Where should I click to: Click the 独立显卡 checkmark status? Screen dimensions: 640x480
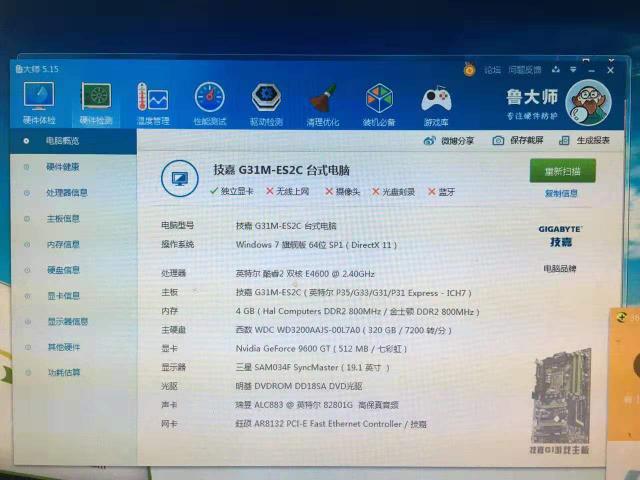(231, 191)
